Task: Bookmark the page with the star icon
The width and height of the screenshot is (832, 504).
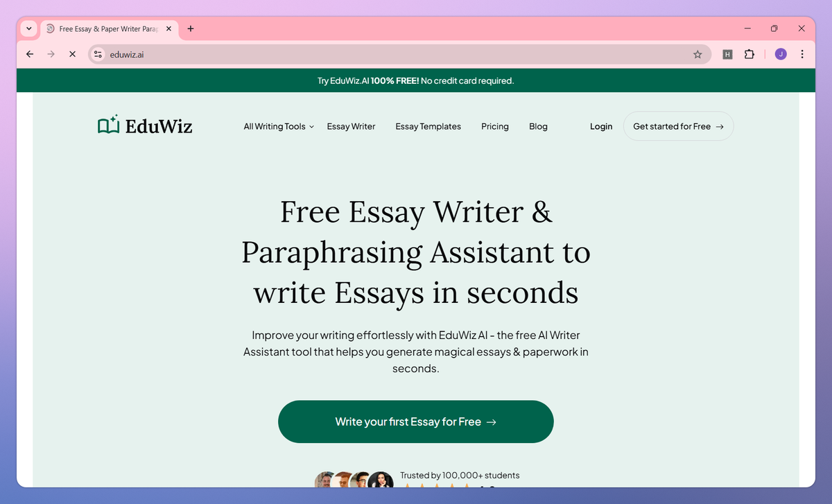Action: (697, 54)
